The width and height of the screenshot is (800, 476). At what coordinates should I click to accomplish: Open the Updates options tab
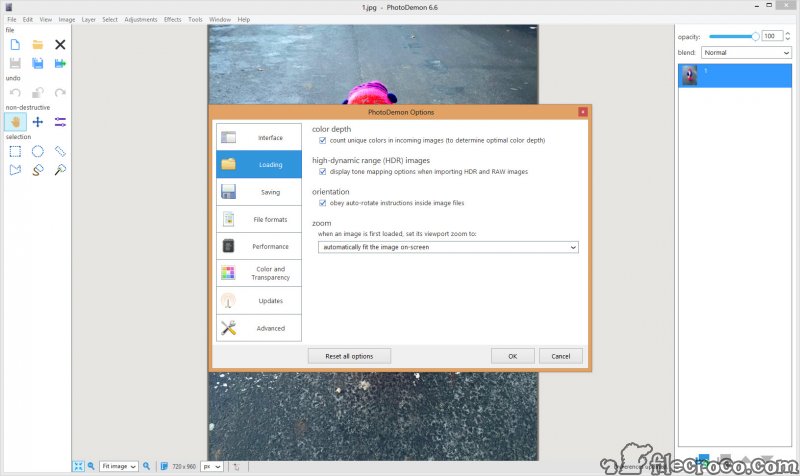(x=259, y=301)
